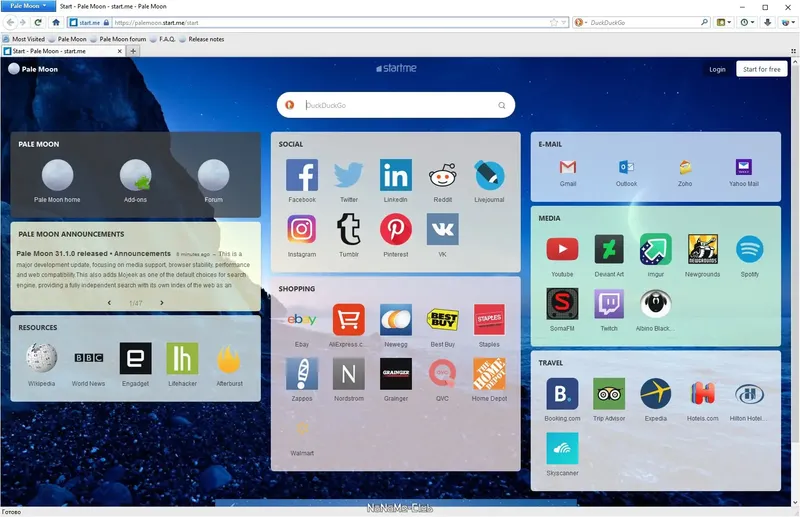Open the downloads arrow button
Viewport: 800px width, 517px height.
pos(767,22)
